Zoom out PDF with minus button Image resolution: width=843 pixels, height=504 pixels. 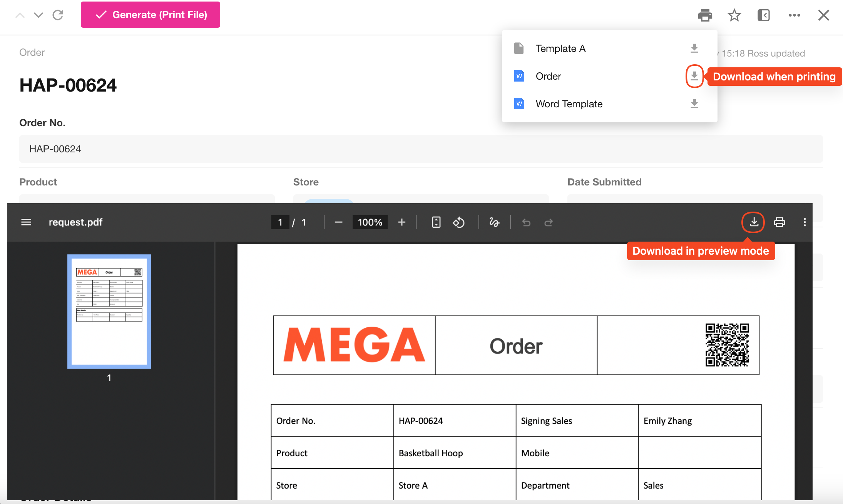click(x=338, y=222)
